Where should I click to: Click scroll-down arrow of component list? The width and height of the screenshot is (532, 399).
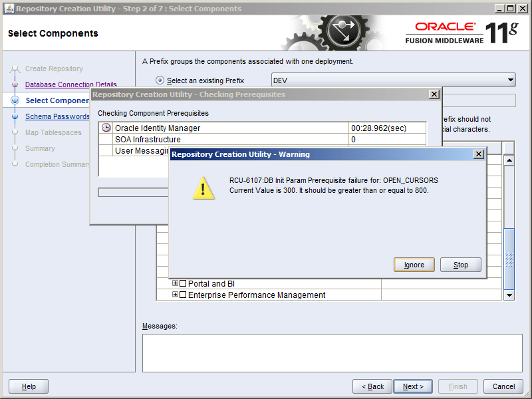click(509, 295)
